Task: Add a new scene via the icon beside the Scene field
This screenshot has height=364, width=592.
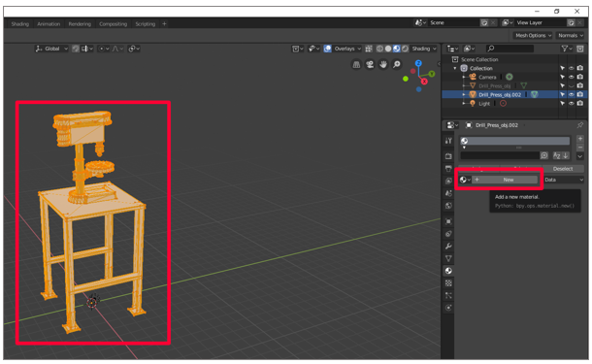Action: point(484,22)
